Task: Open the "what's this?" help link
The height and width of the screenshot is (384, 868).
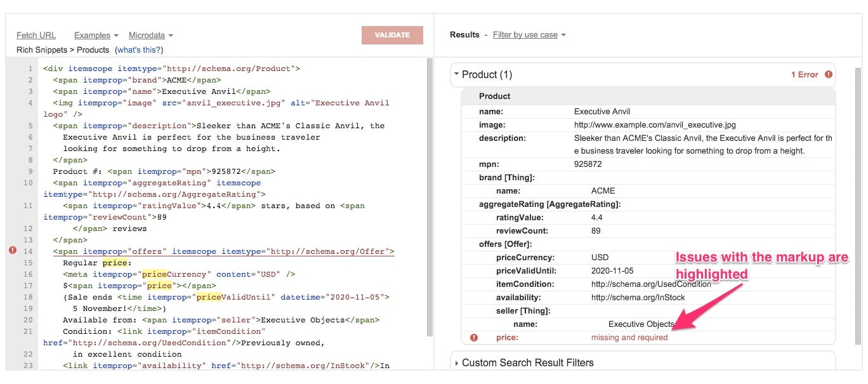Action: [139, 50]
